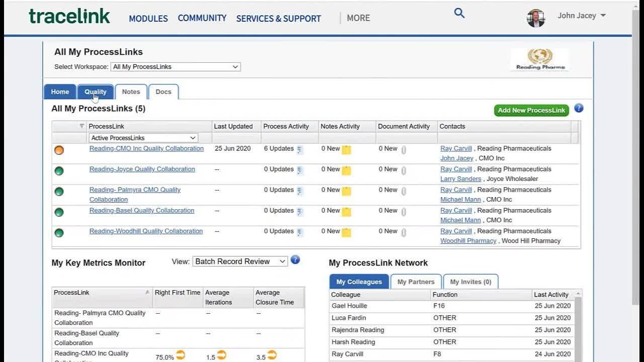Viewport: 644px width, 362px height.
Task: Open paperclip document icon for Reading-Basel row
Action: 404,212
